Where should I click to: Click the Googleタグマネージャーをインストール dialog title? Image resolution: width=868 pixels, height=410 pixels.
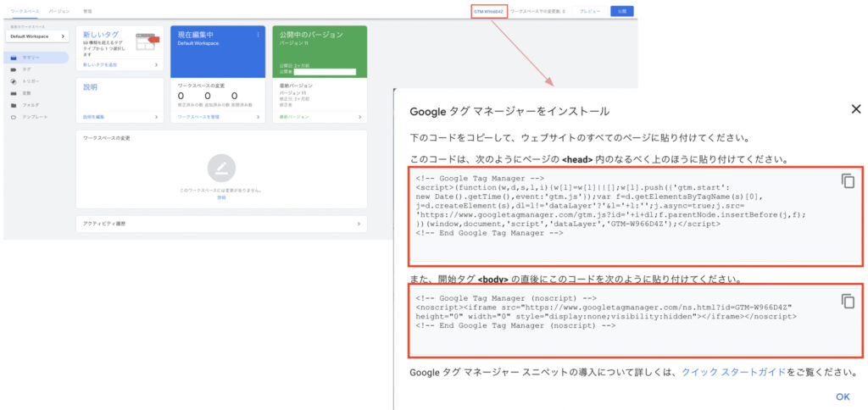tap(509, 111)
